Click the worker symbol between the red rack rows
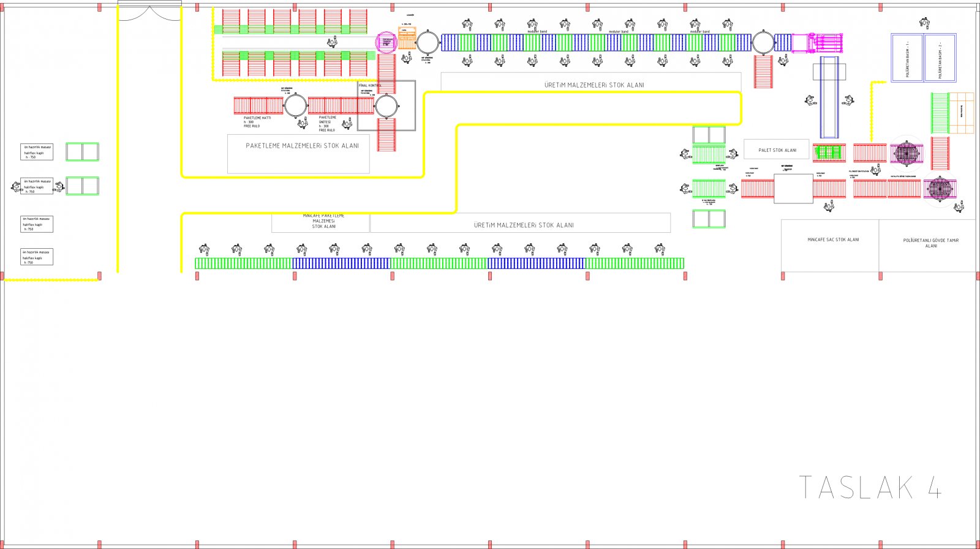Image resolution: width=980 pixels, height=549 pixels. pos(332,42)
